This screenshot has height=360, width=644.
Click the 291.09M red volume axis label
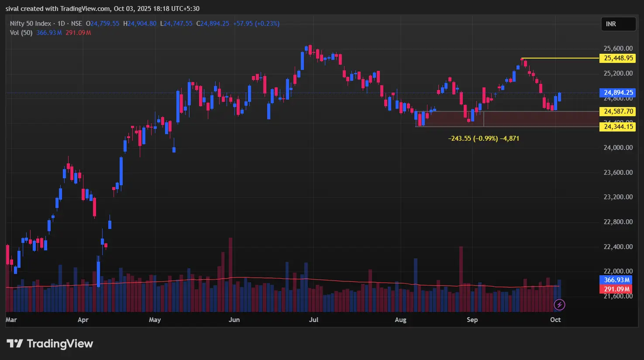(616, 289)
